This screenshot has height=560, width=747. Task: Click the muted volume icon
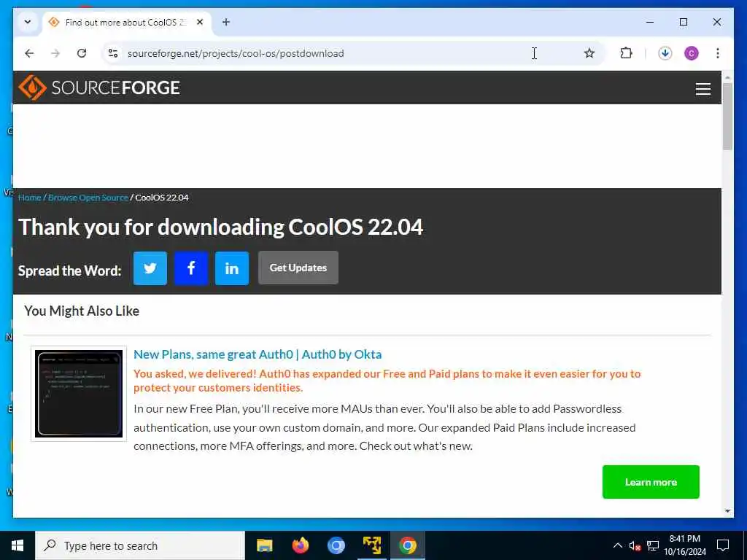pos(635,545)
